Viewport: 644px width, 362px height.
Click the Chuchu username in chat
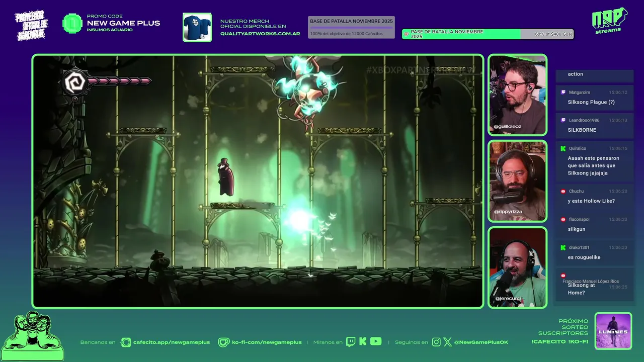pos(577,191)
